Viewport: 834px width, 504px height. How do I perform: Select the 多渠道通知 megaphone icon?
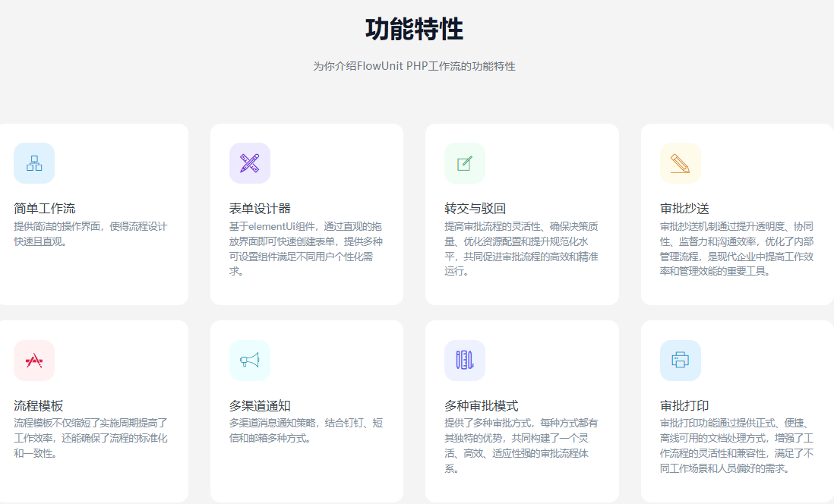tap(250, 361)
